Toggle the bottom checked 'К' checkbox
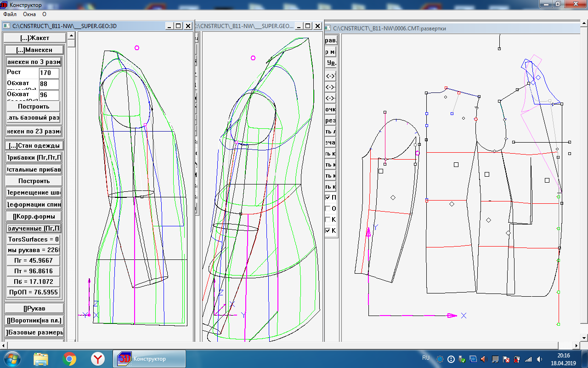Image resolution: width=588 pixels, height=368 pixels. click(328, 230)
